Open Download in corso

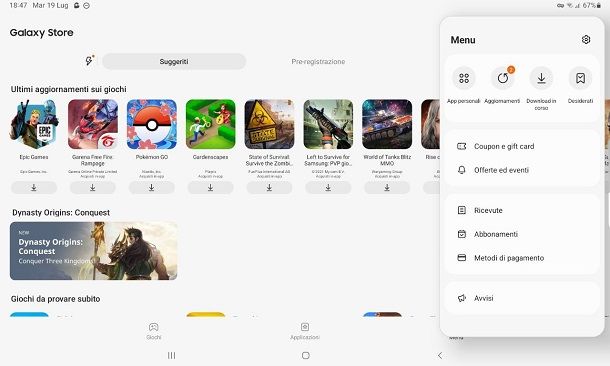(541, 88)
